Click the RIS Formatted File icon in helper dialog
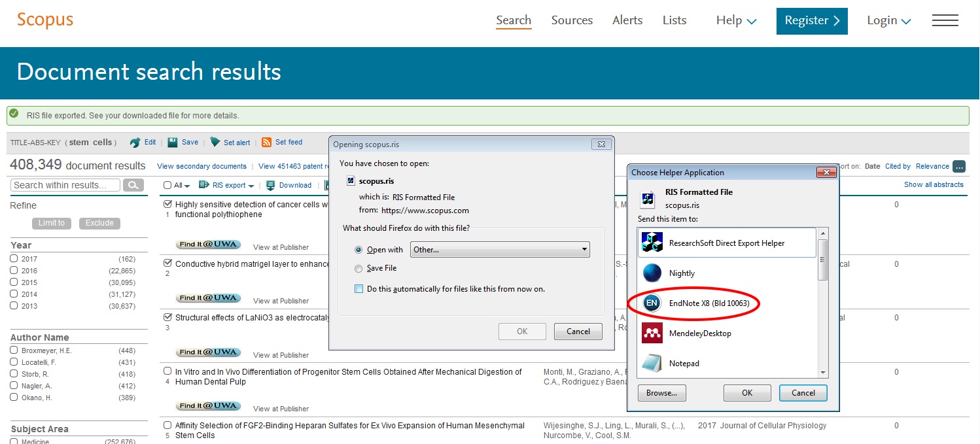The image size is (980, 444). click(648, 199)
